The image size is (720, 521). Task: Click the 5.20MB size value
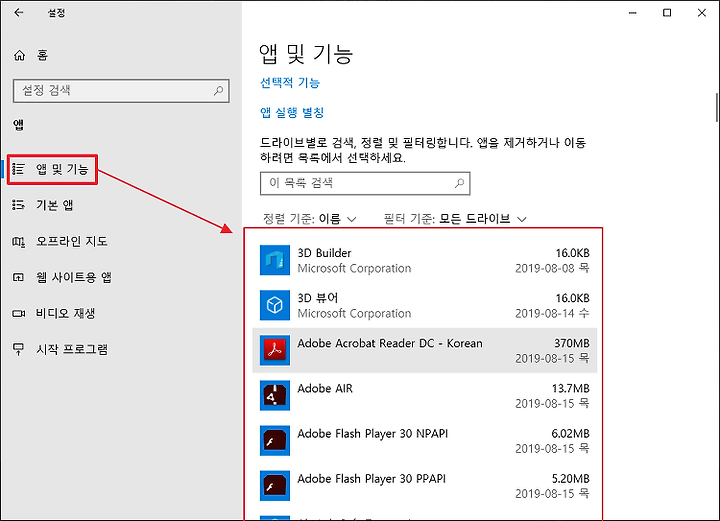click(571, 478)
